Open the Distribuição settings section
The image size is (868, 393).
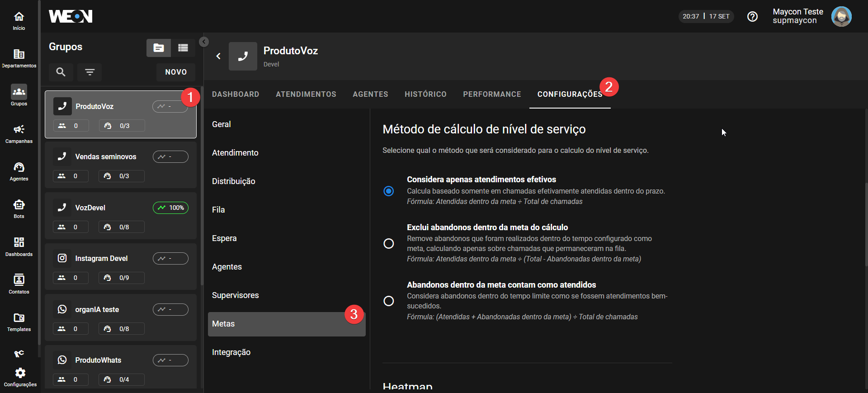[x=234, y=181]
